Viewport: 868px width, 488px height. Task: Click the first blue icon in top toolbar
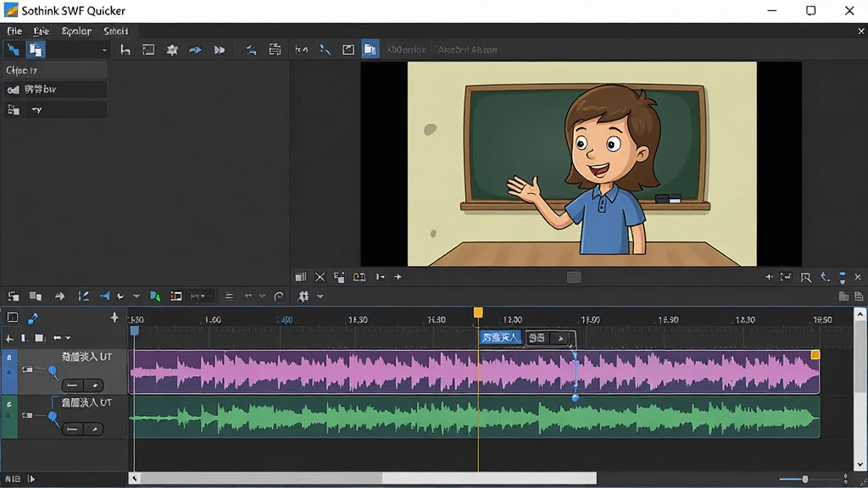[14, 50]
